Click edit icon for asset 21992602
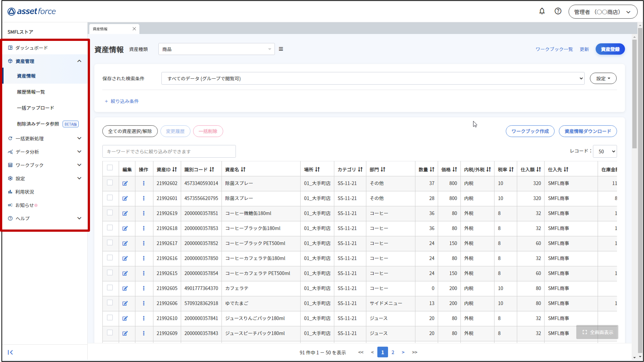This screenshot has width=644, height=362. pyautogui.click(x=125, y=183)
